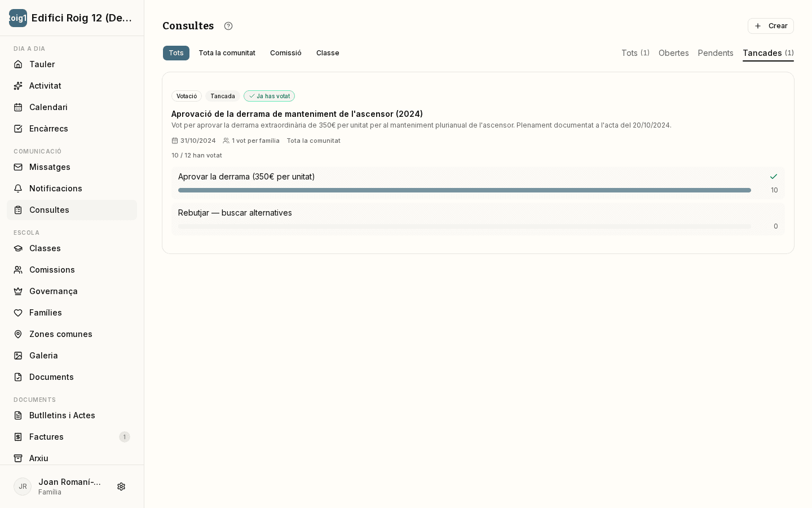Open the Calendari page

coord(72,107)
